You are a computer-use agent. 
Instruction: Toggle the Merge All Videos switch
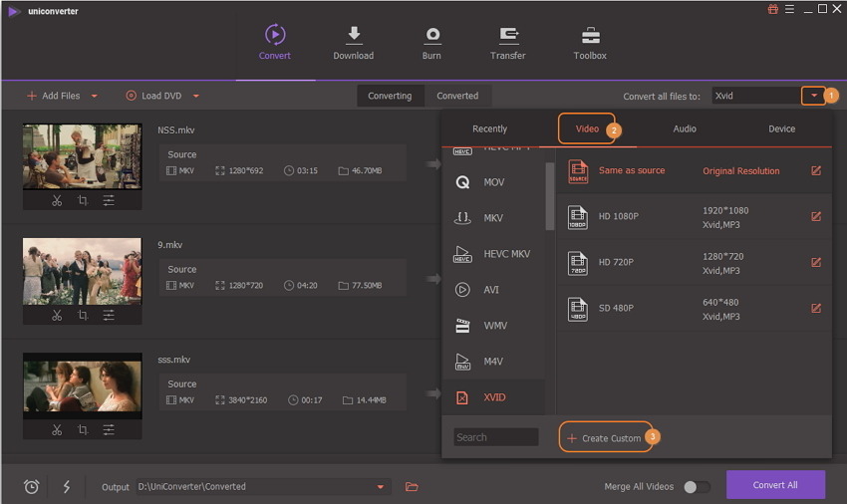(697, 487)
